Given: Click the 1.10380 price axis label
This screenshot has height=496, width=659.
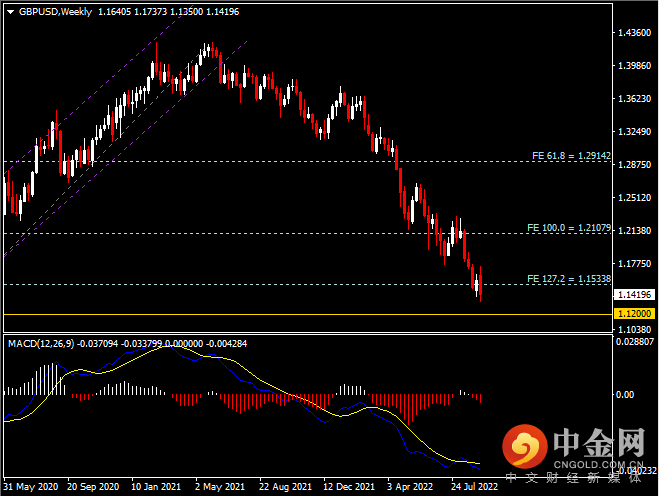Looking at the screenshot, I should tap(635, 329).
